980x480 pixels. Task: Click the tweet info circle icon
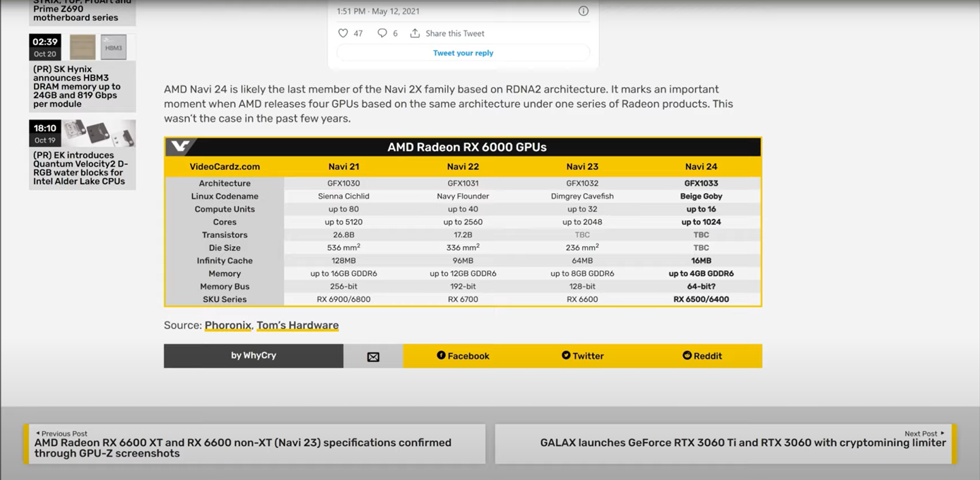pos(583,11)
